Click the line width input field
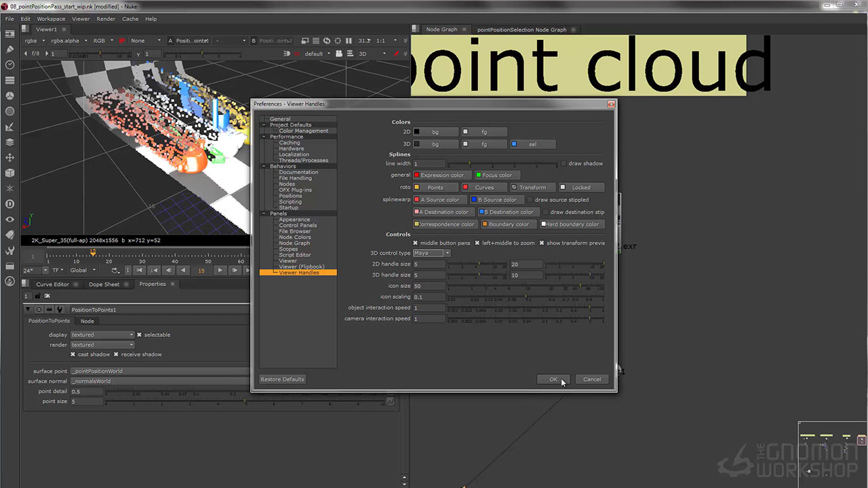 coord(429,164)
